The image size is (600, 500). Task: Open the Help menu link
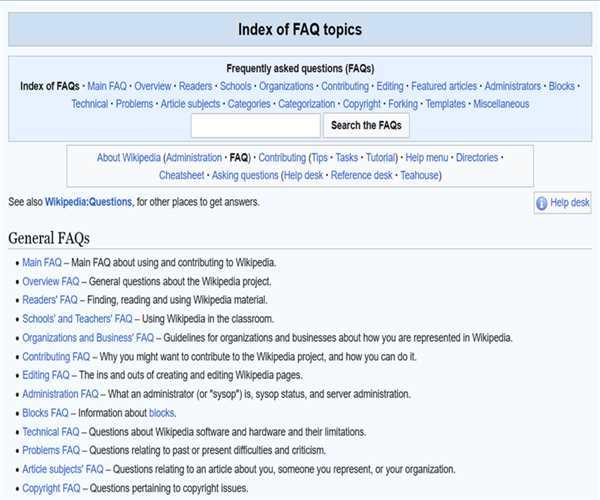426,158
